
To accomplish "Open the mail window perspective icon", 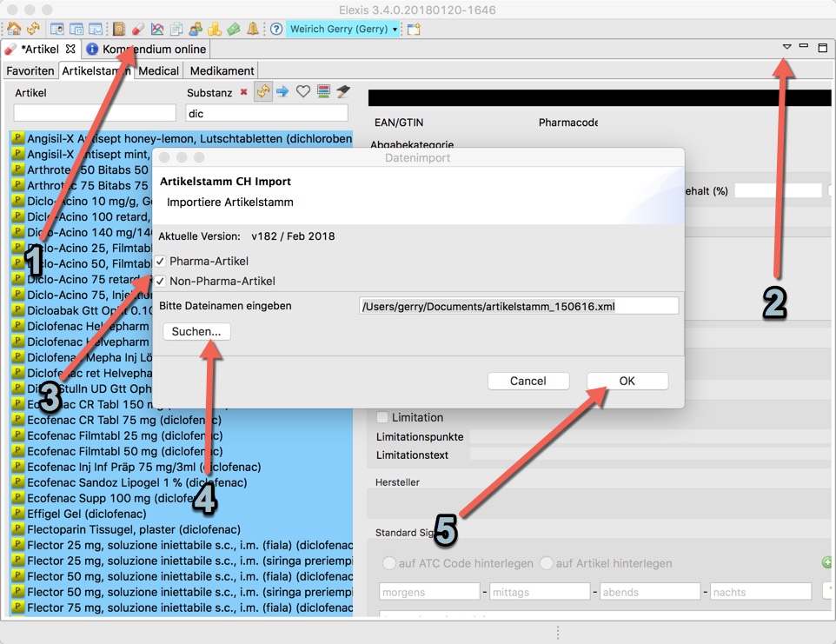I will click(x=96, y=29).
